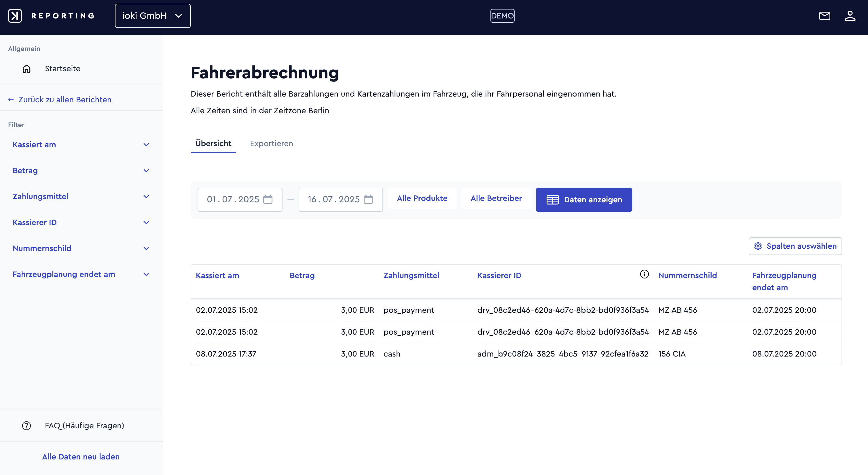The image size is (868, 475).
Task: Sort by Betrag column header
Action: pyautogui.click(x=302, y=276)
